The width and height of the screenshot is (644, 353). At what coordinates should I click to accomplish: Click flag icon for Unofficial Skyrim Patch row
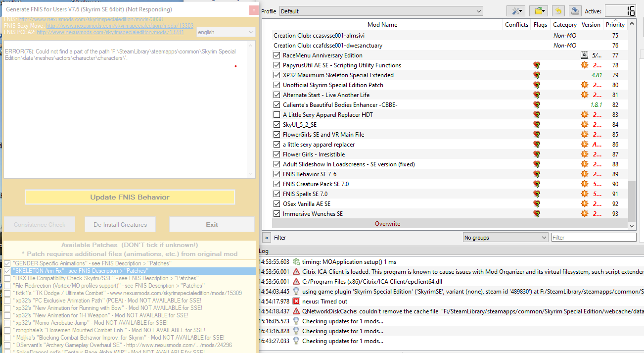pos(537,85)
